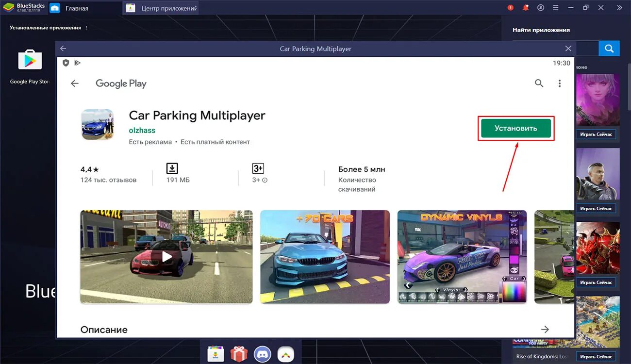Open the red demon game thumbnail
This screenshot has width=631, height=364.
(x=598, y=248)
